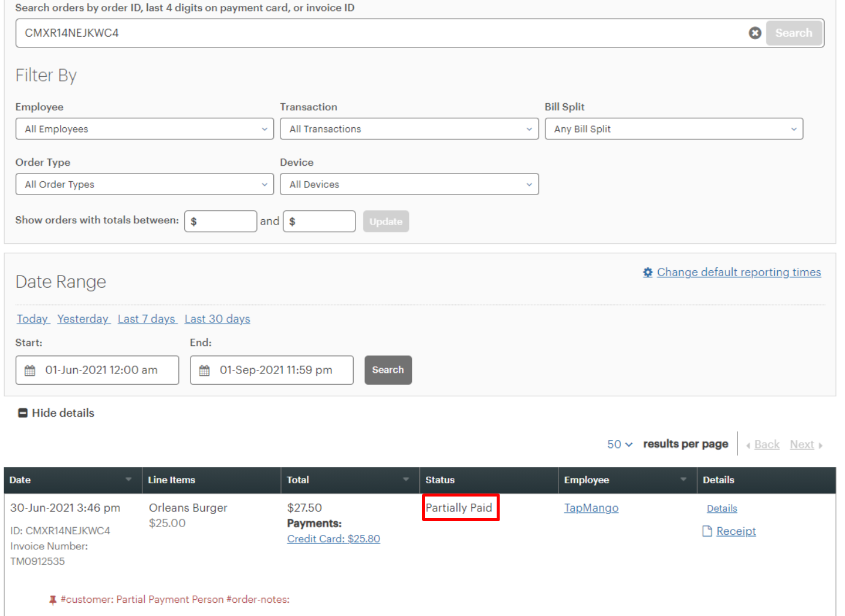
Task: Open the All Employees dropdown
Action: (144, 128)
